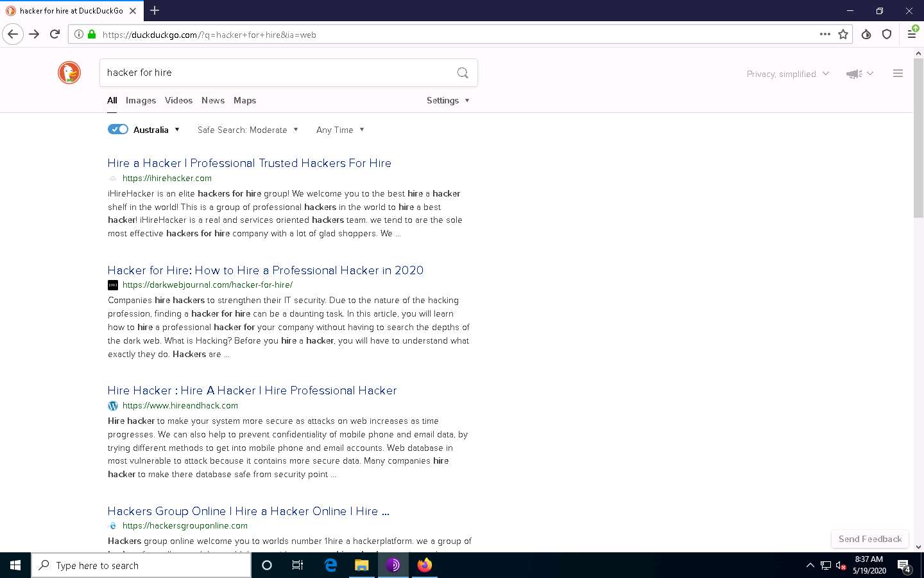Click the Firefox address bar URL

coord(209,35)
